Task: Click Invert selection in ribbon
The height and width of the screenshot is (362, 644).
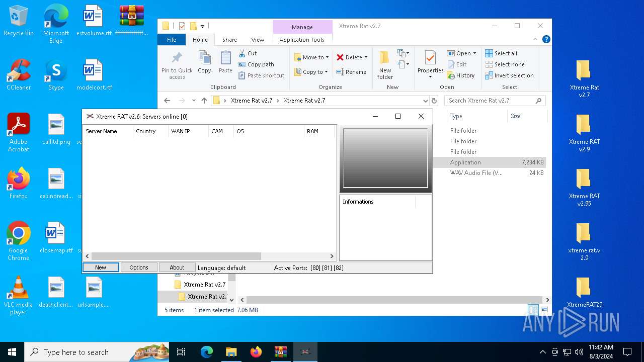Action: click(x=509, y=75)
